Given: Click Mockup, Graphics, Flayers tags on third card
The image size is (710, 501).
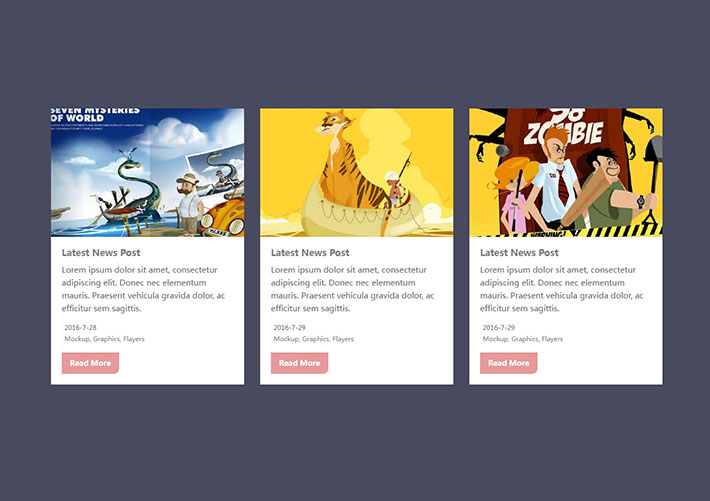Looking at the screenshot, I should click(x=523, y=339).
